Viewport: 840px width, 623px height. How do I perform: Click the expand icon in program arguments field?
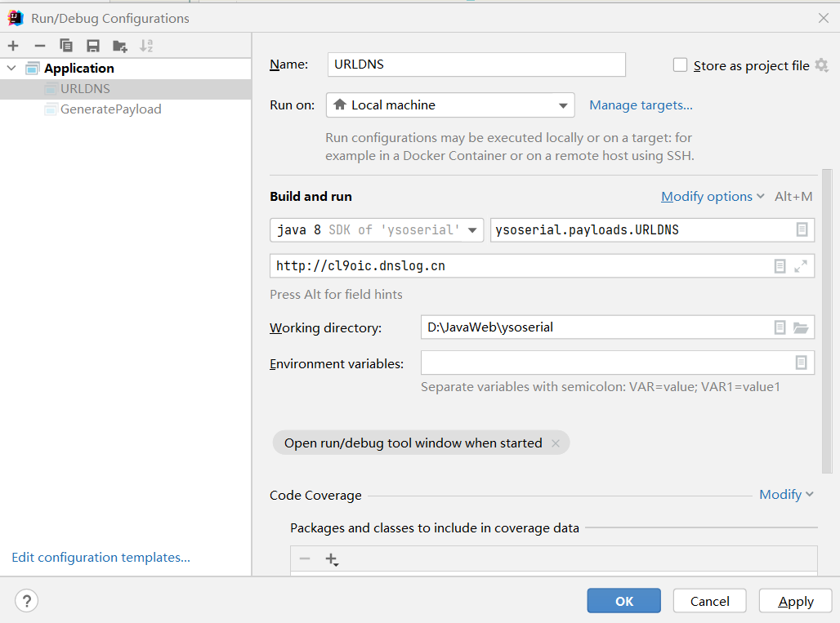point(801,265)
